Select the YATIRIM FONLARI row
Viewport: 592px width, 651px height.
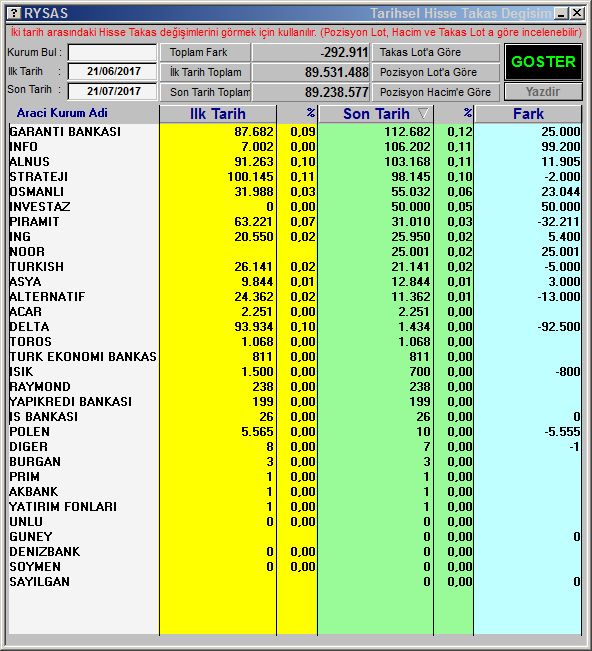pos(295,506)
